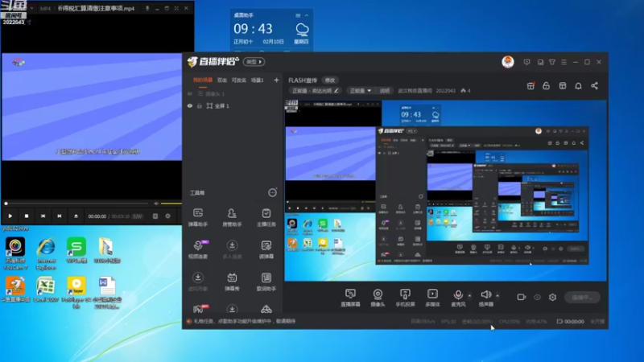Open the media player settings gear

(168, 216)
